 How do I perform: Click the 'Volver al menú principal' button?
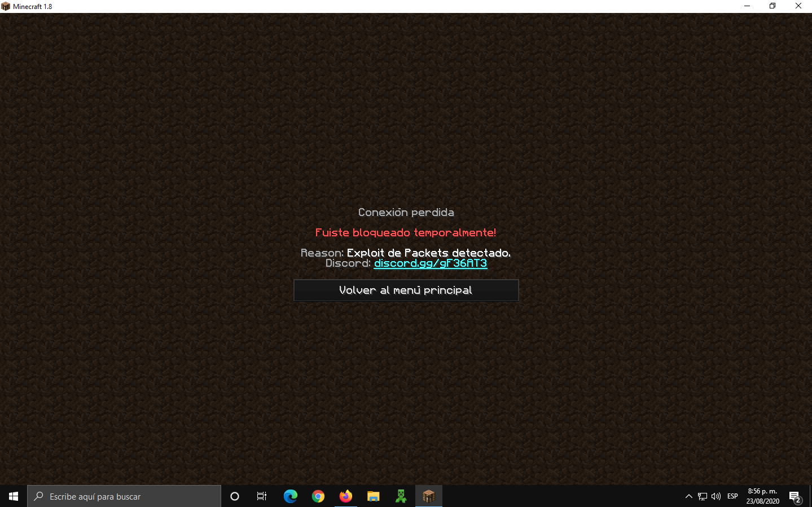click(406, 290)
